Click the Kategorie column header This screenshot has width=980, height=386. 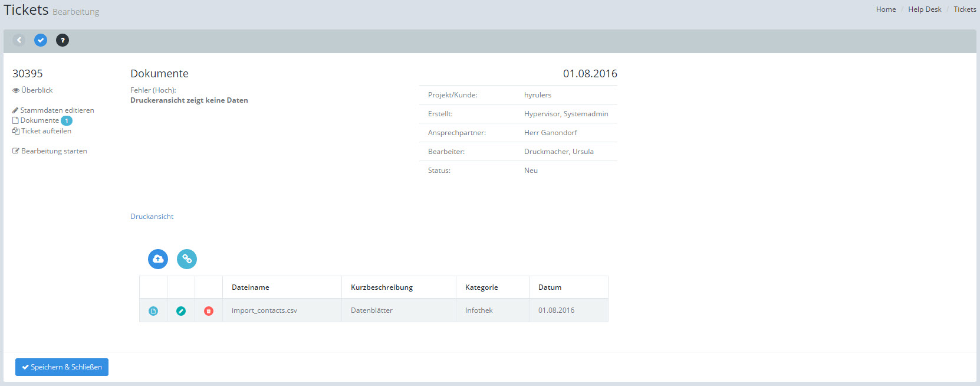click(x=481, y=287)
